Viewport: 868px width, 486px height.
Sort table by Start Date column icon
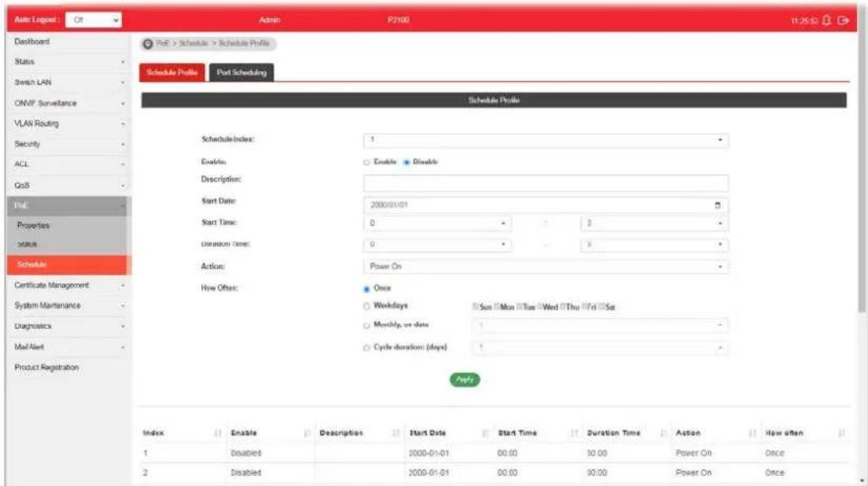(485, 433)
